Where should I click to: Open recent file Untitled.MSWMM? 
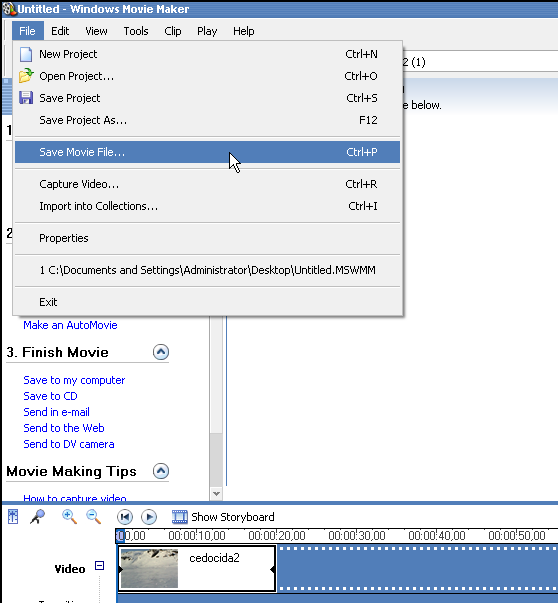207,270
